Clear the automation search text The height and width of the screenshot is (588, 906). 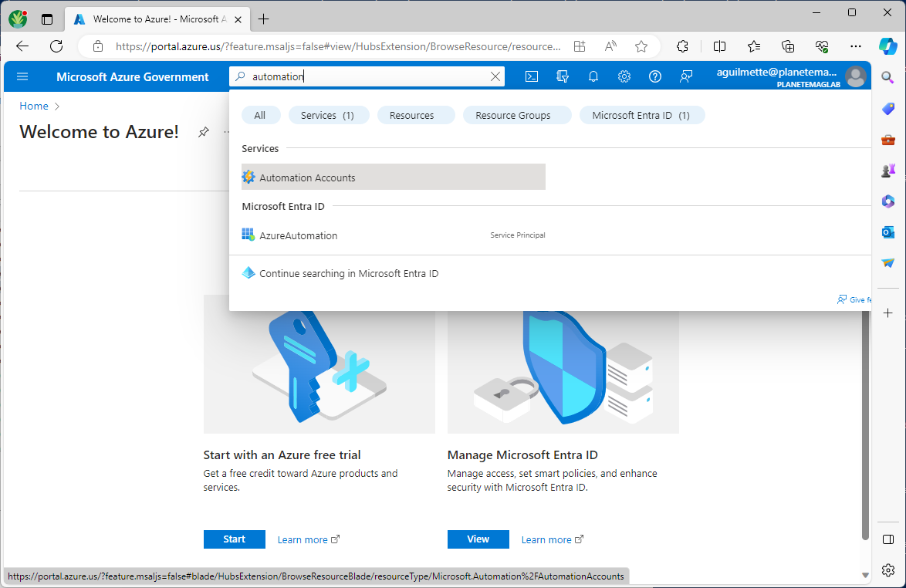[x=496, y=76]
